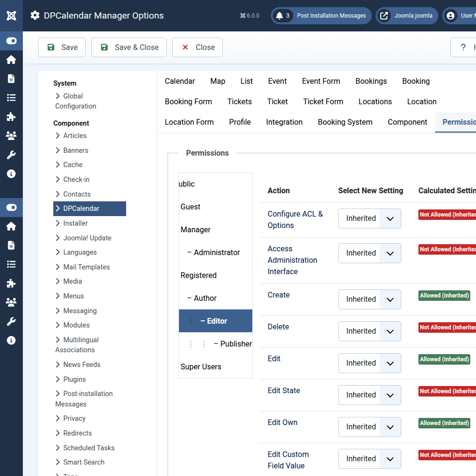Open Components via the puzzle piece icon
476x476 pixels.
coord(11,117)
